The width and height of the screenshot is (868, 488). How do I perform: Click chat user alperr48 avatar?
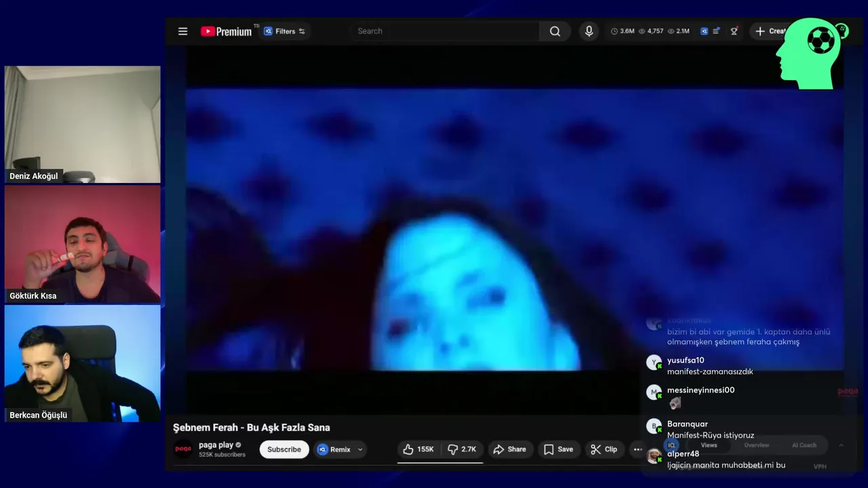pyautogui.click(x=654, y=456)
